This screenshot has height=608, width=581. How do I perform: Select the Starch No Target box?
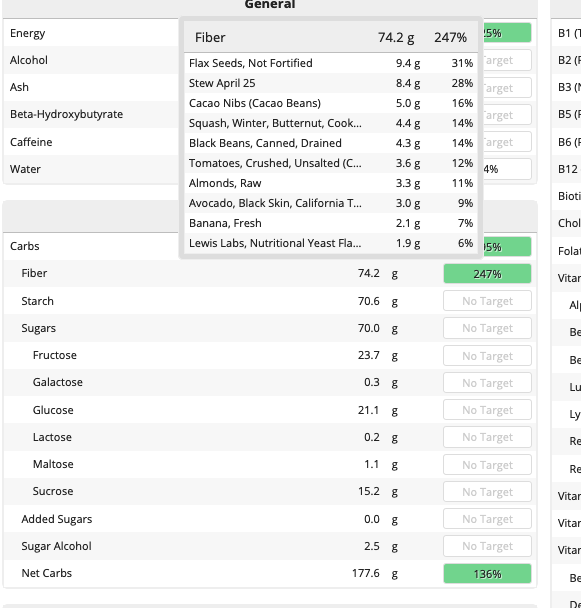click(x=487, y=301)
